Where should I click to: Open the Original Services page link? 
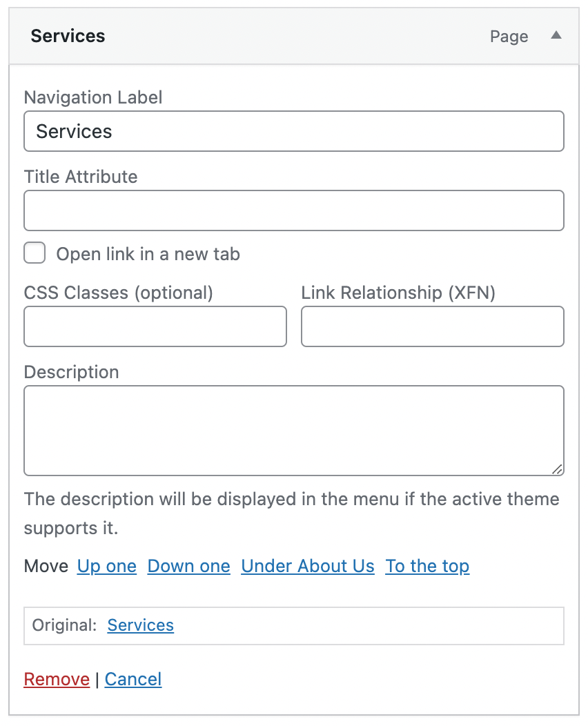[141, 625]
